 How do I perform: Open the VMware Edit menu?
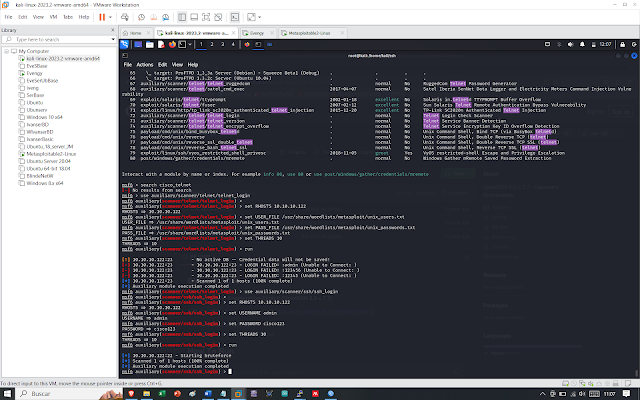[x=22, y=17]
